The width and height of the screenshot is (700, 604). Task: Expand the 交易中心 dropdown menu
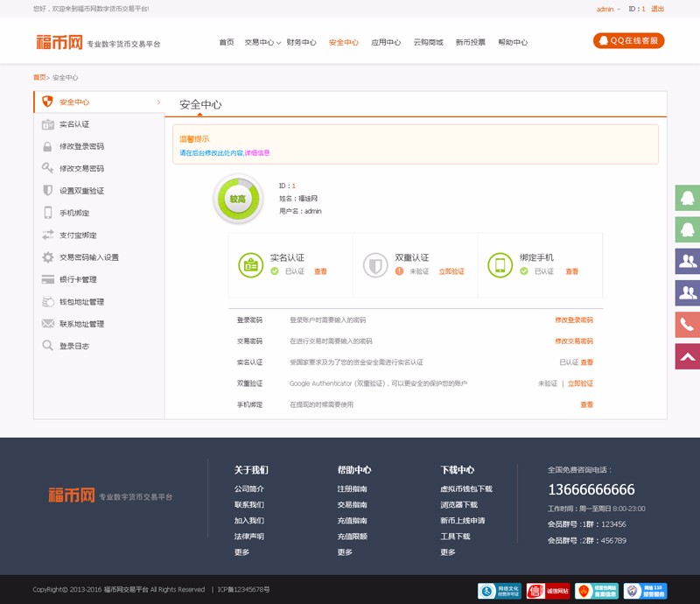262,42
